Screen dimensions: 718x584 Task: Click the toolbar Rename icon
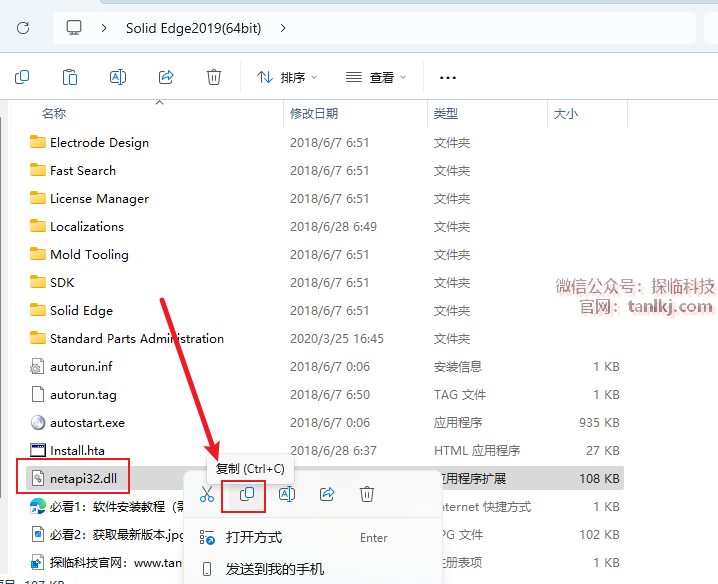118,77
